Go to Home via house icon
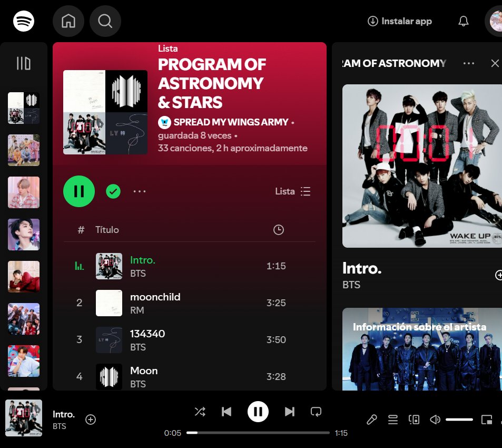 [x=68, y=21]
